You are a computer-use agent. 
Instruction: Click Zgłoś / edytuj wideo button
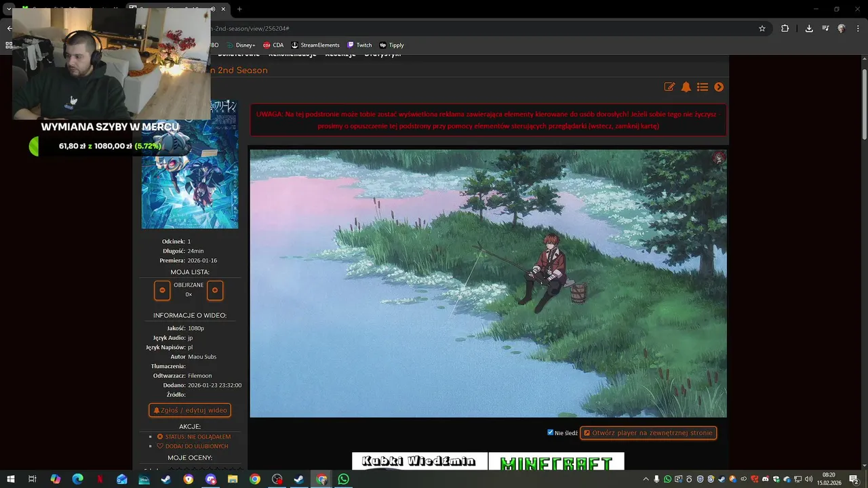click(x=190, y=410)
